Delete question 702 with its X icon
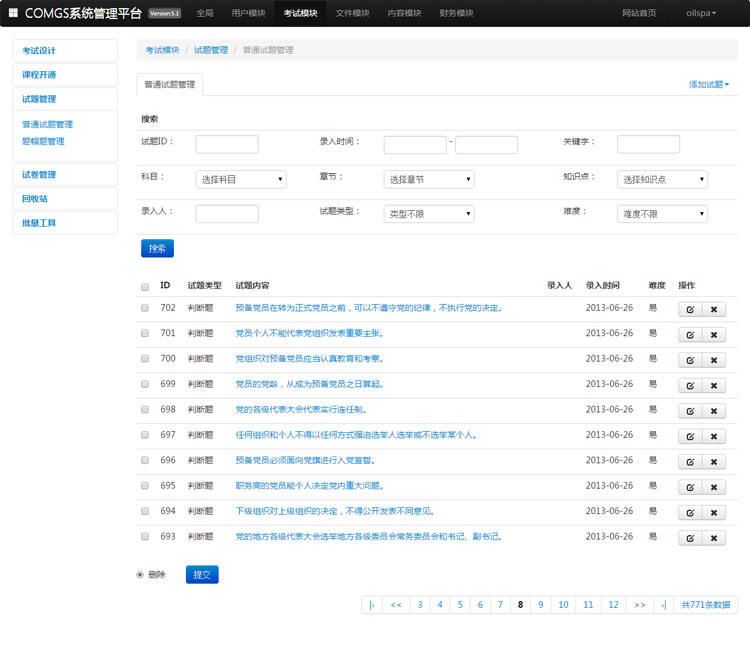This screenshot has width=750, height=662. 714,309
